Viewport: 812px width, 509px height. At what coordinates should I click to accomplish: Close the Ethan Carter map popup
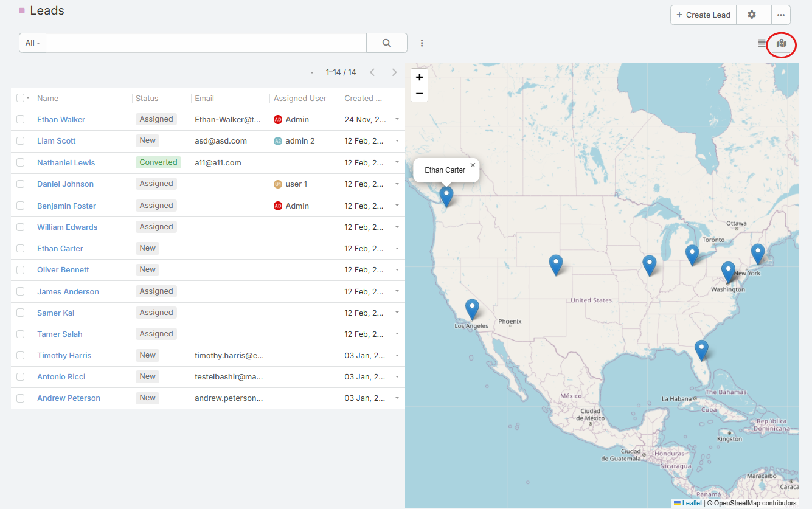click(473, 165)
